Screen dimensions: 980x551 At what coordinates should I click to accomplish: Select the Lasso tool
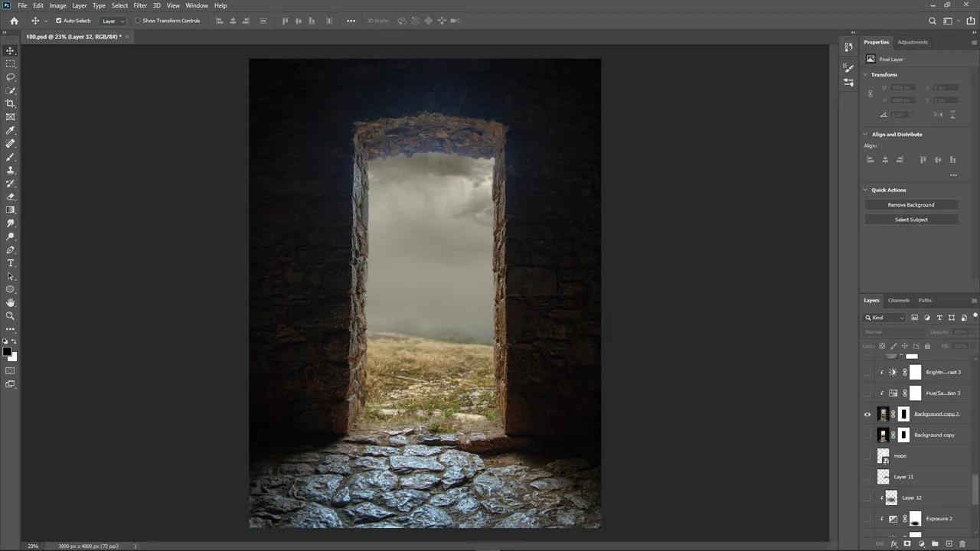[10, 77]
